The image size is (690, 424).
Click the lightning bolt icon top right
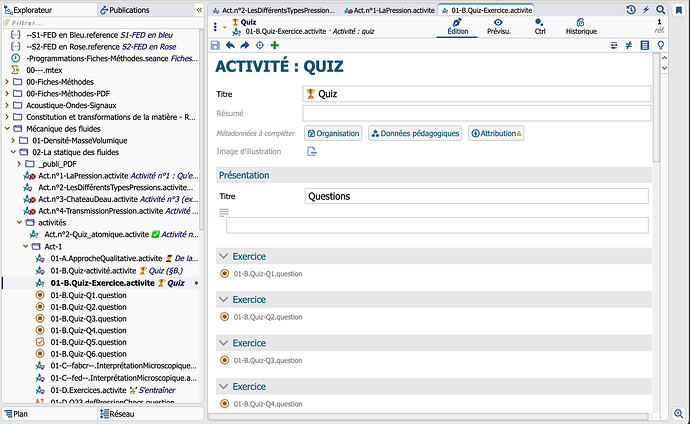click(646, 10)
